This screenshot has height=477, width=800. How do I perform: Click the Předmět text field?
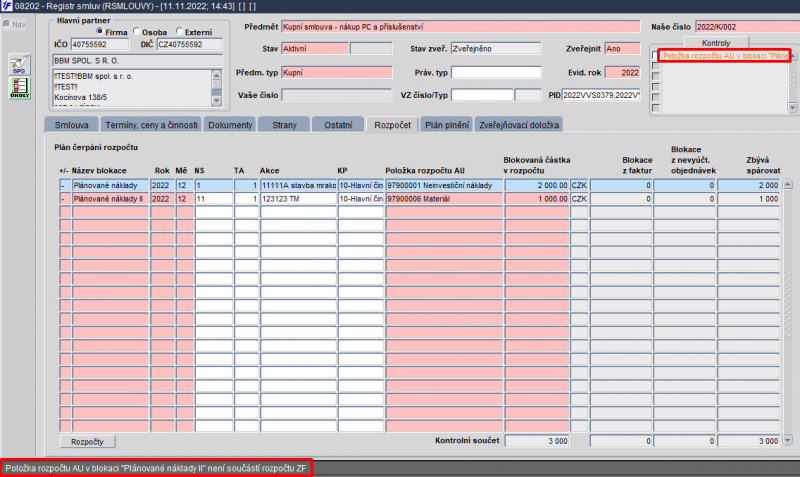460,25
